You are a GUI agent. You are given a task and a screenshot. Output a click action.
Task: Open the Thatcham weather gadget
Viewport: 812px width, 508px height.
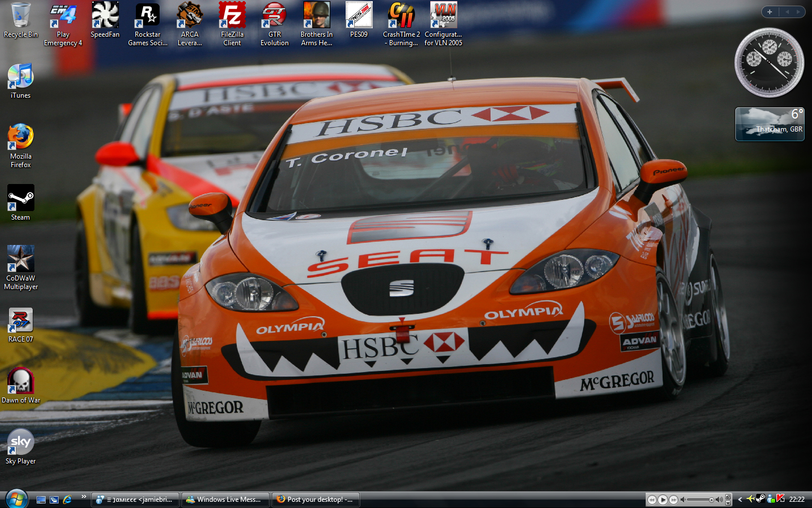click(x=770, y=124)
